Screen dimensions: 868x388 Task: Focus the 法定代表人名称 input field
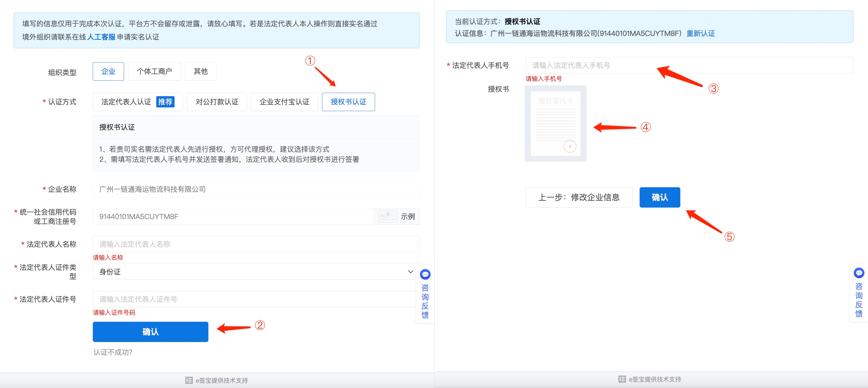(256, 244)
